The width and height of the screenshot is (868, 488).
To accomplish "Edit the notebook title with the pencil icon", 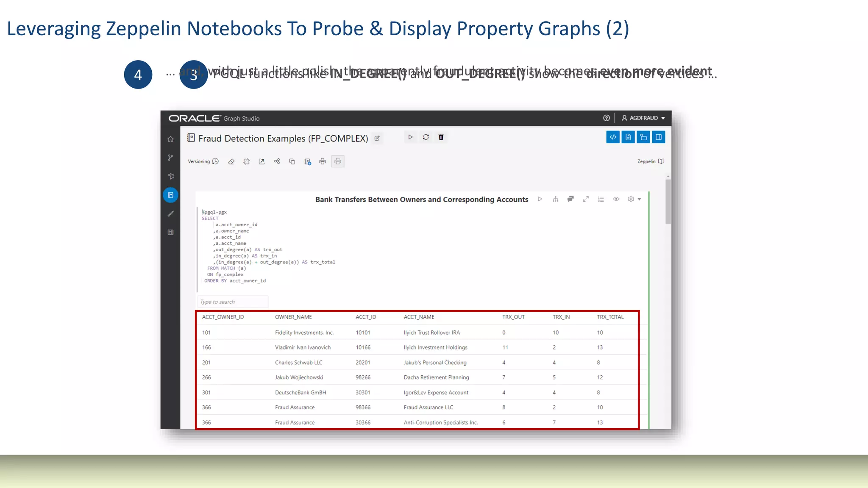I will click(x=377, y=138).
